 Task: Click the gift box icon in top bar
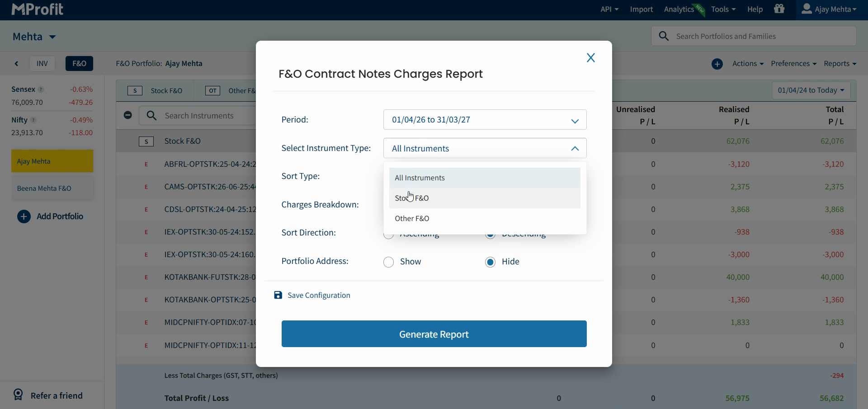(x=779, y=9)
